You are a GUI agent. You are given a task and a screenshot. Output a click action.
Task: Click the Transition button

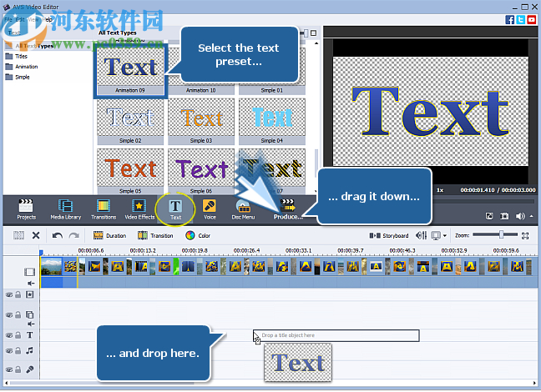(155, 235)
